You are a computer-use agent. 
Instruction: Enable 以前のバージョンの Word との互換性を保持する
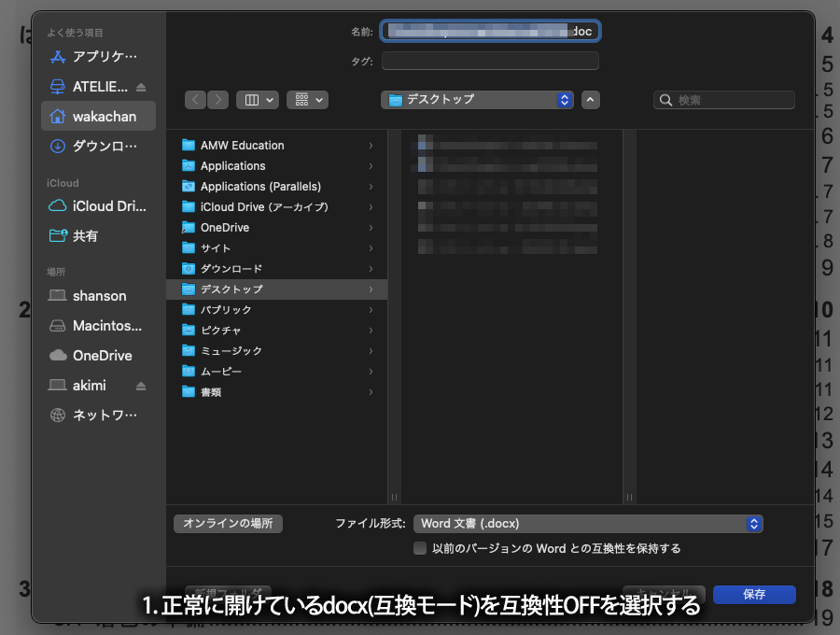[x=420, y=548]
